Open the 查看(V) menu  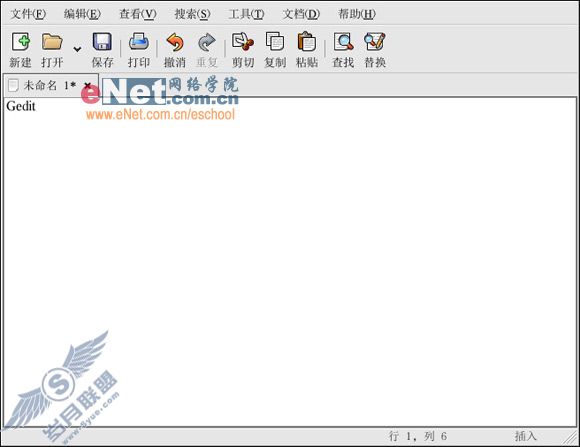click(x=138, y=14)
